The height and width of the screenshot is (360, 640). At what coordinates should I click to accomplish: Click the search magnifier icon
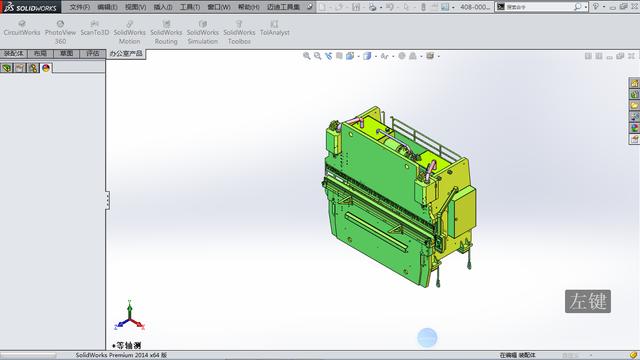(x=578, y=7)
